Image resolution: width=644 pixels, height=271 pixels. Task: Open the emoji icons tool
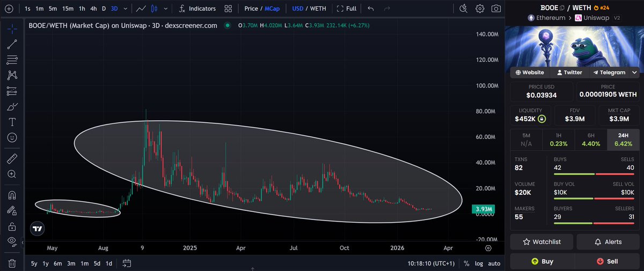click(x=12, y=137)
